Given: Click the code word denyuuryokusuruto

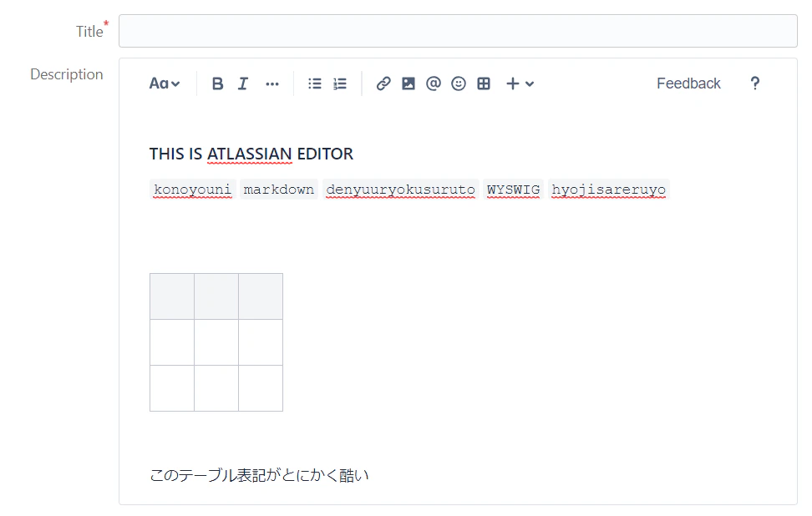Looking at the screenshot, I should (x=400, y=190).
